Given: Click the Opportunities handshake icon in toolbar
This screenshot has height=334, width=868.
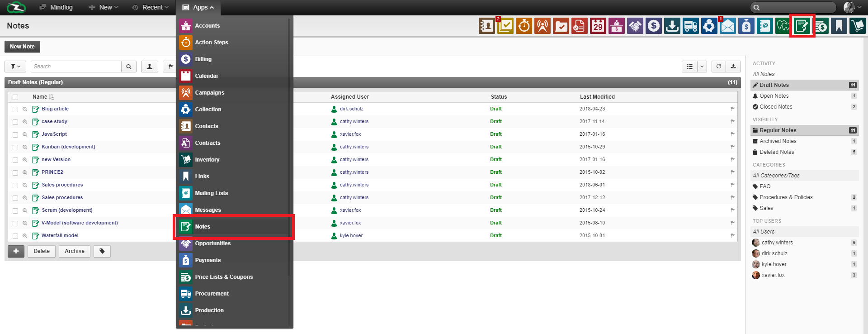Looking at the screenshot, I should point(635,26).
